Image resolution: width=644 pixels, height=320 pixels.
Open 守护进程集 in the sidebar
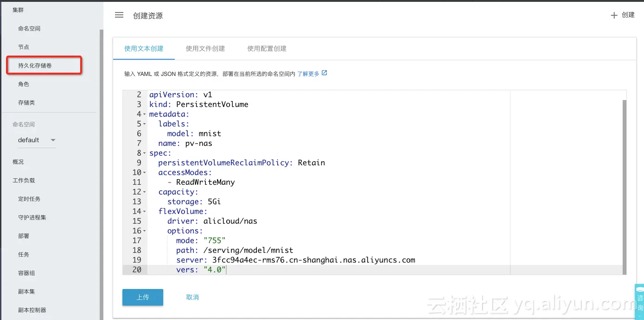pyautogui.click(x=32, y=218)
